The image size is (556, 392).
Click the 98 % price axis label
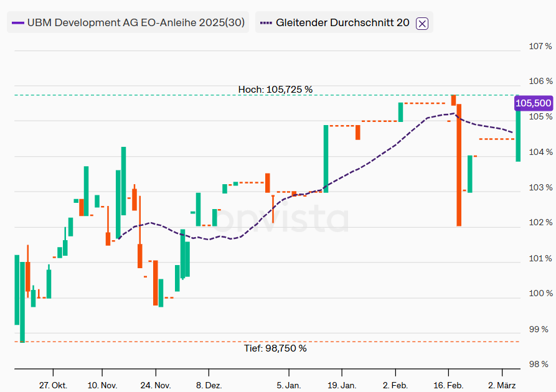[539, 364]
